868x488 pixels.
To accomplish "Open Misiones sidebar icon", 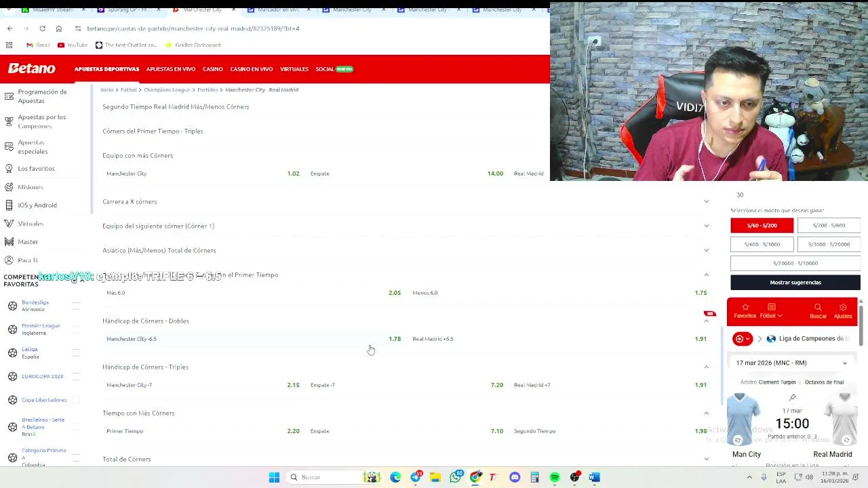I will coord(9,186).
